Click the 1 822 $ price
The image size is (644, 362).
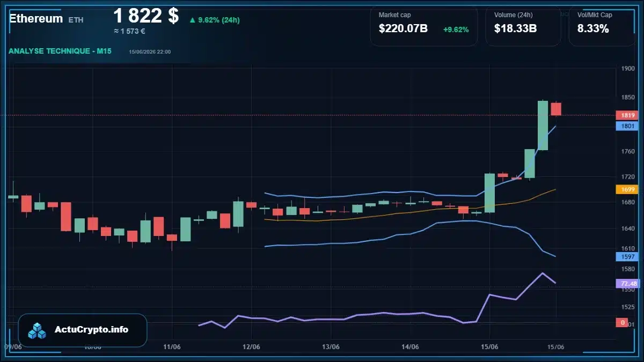click(x=146, y=16)
